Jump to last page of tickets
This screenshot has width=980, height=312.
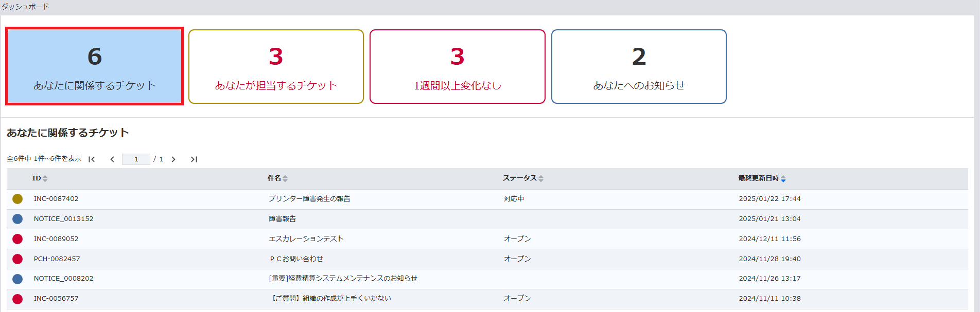click(194, 159)
